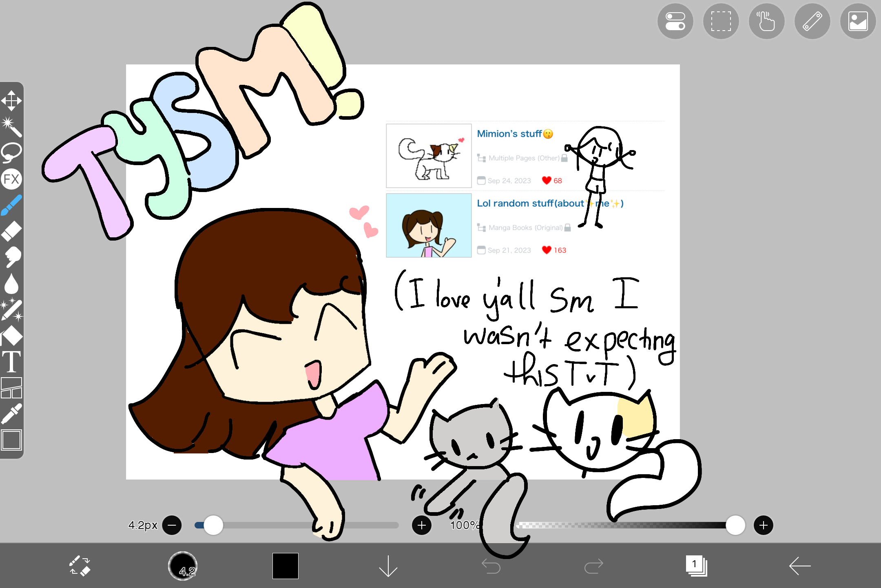Redo the last action

pos(594,566)
